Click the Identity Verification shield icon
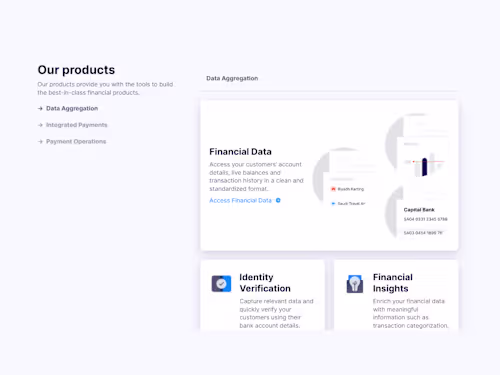Viewport: 500px width, 375px height. 221,284
